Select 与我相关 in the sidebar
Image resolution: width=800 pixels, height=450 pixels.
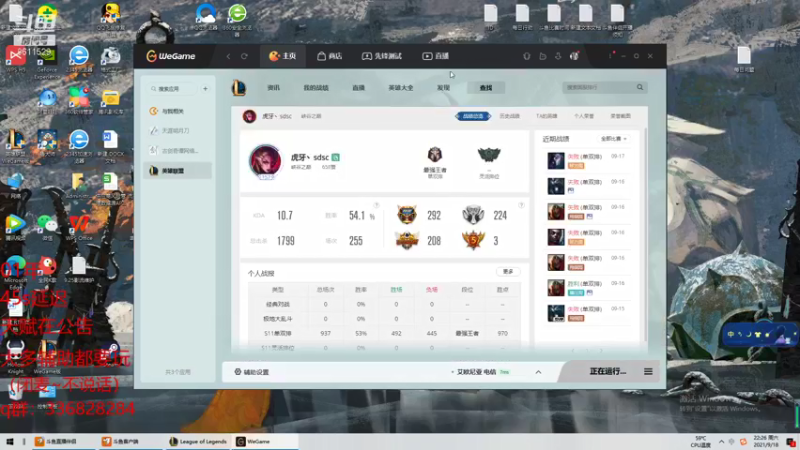click(x=178, y=111)
